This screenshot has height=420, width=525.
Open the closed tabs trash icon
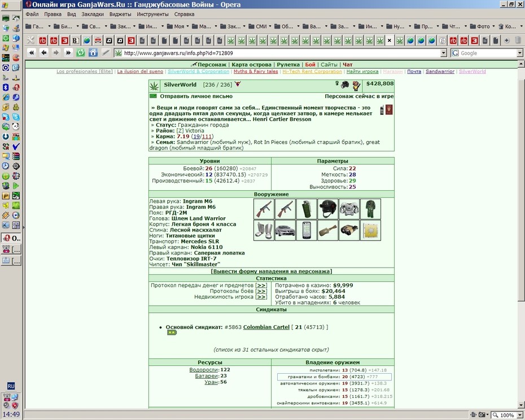(518, 41)
